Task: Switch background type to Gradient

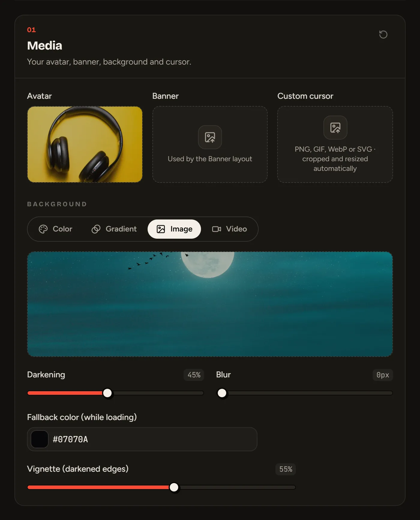Action: tap(114, 229)
